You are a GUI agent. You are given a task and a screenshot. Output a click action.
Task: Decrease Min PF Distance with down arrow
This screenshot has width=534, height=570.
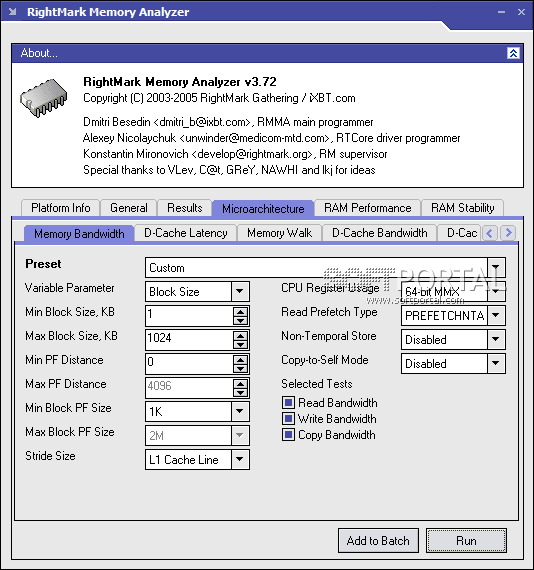point(240,368)
